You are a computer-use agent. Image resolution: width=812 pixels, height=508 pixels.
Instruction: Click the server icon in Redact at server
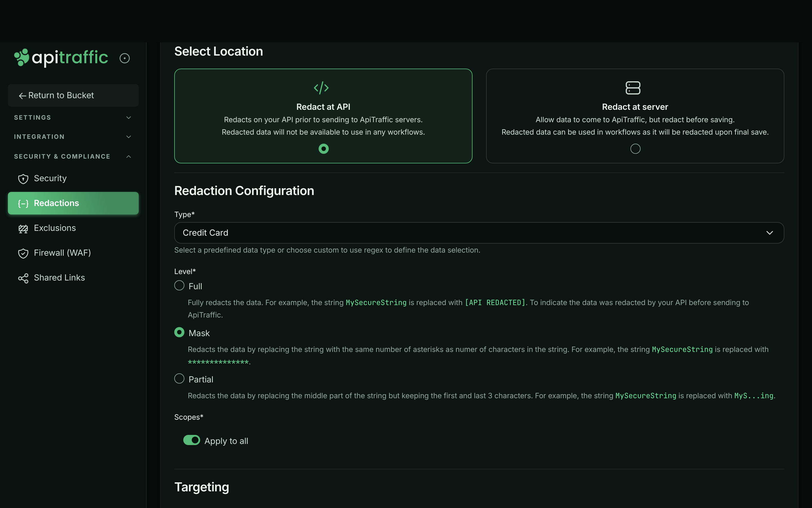[x=633, y=88]
